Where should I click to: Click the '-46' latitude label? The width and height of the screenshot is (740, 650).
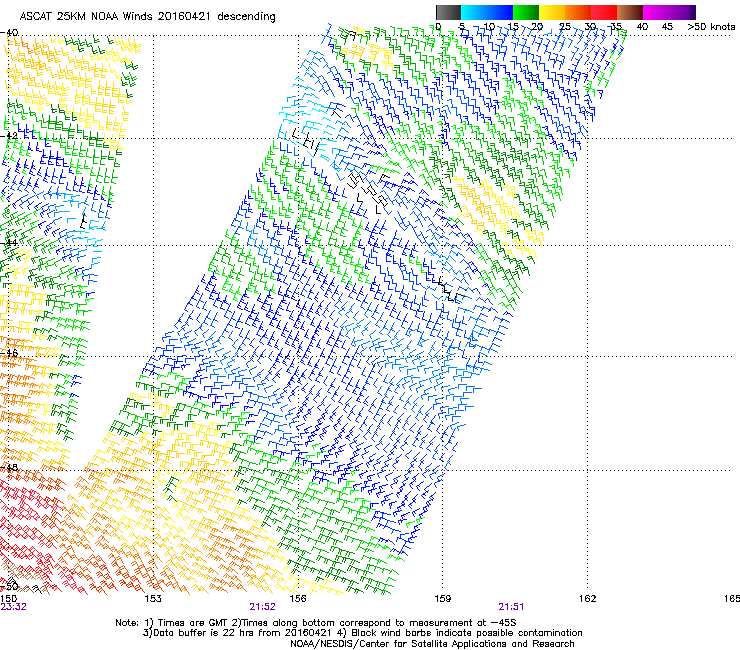tap(9, 353)
